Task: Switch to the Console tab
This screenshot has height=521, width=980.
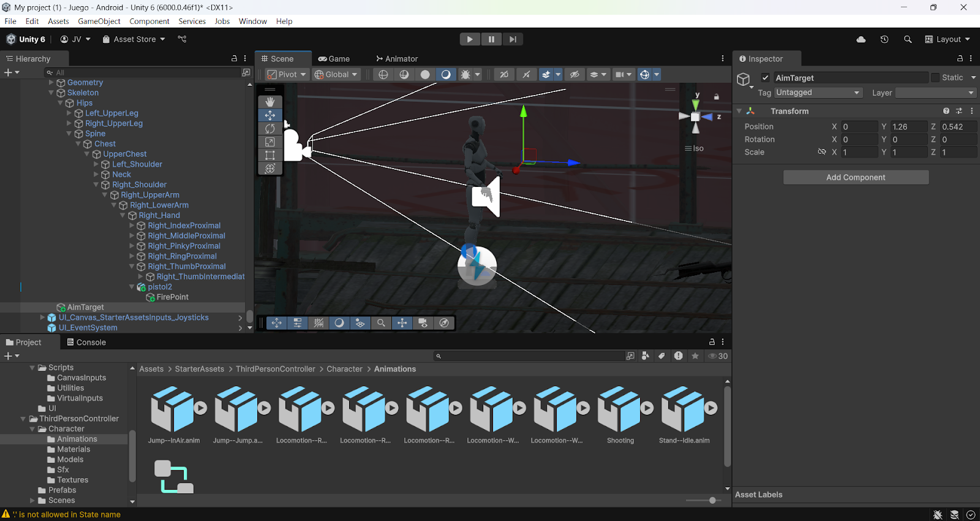Action: pos(86,342)
